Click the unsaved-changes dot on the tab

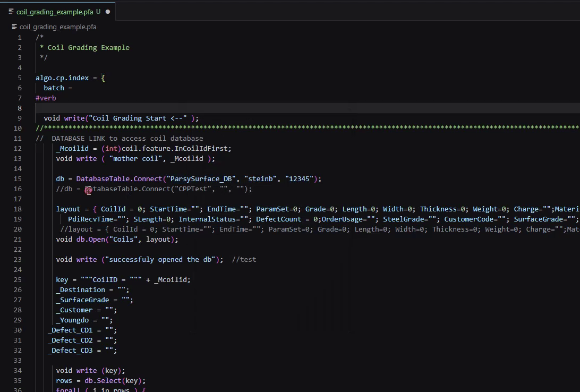click(x=107, y=11)
